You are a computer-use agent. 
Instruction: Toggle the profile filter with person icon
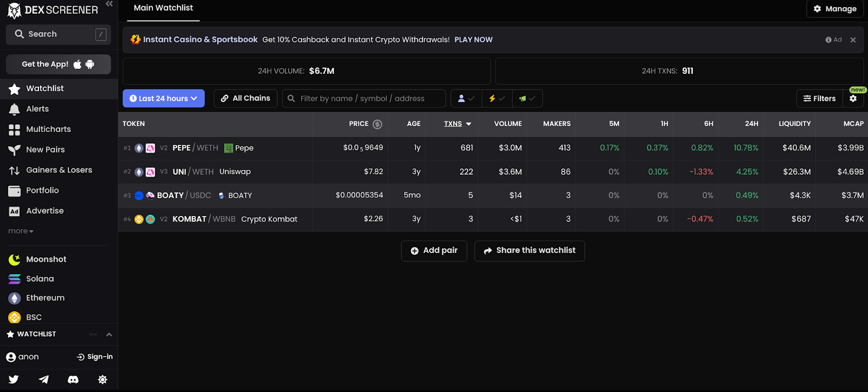pos(466,98)
